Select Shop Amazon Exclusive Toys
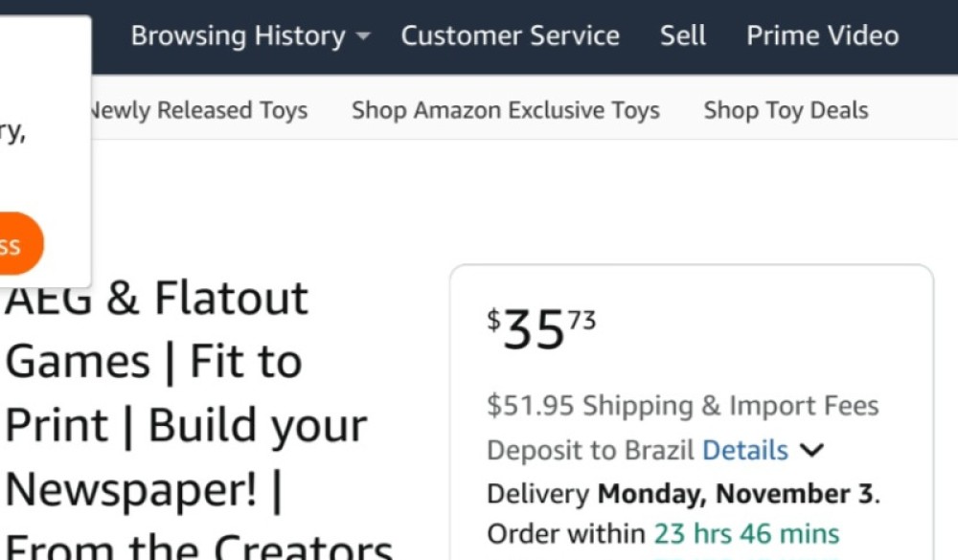The width and height of the screenshot is (958, 560). [x=505, y=110]
